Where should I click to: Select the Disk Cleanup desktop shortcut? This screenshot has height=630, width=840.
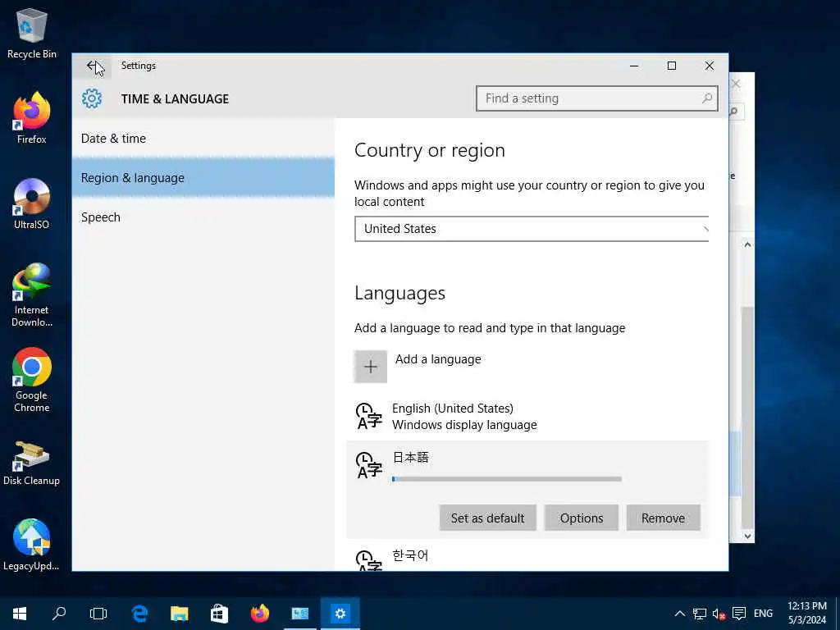pos(32,463)
